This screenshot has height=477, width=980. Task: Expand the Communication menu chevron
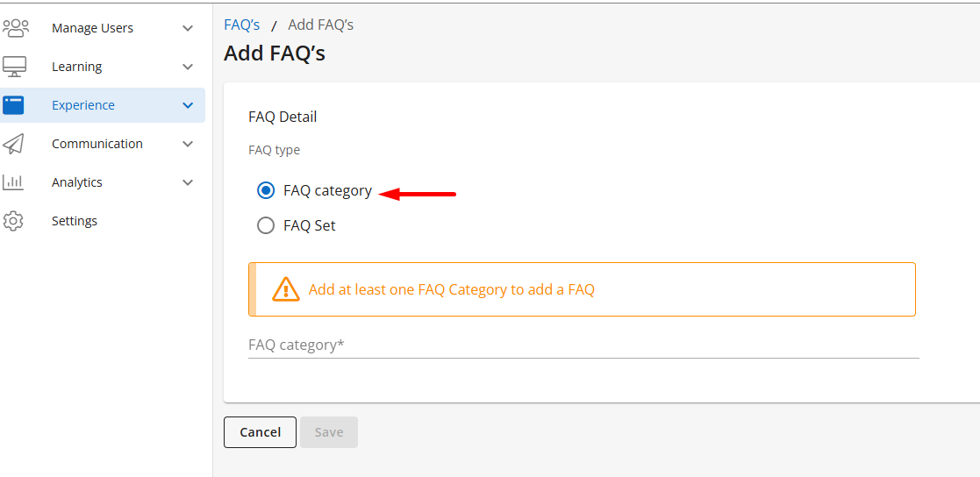coord(188,144)
